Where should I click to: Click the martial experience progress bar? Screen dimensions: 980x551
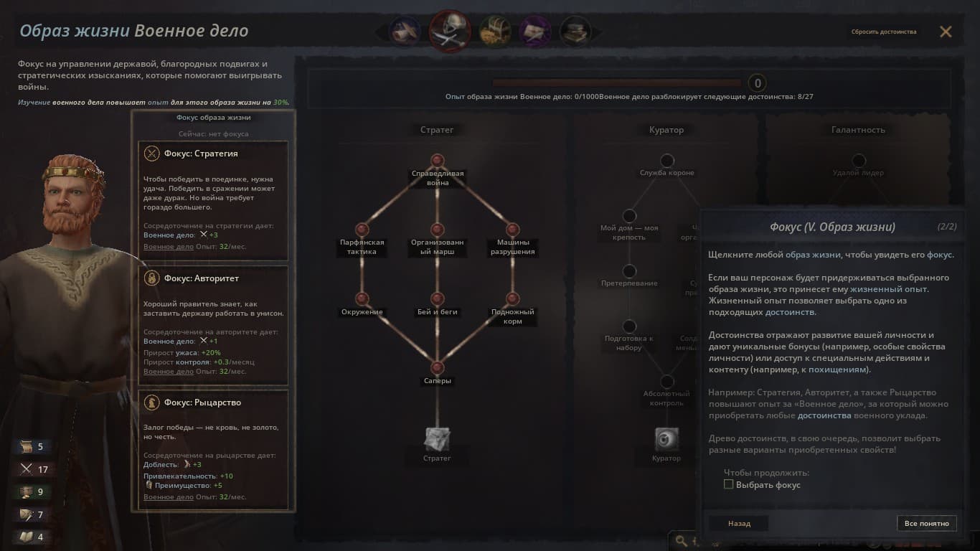(x=617, y=83)
